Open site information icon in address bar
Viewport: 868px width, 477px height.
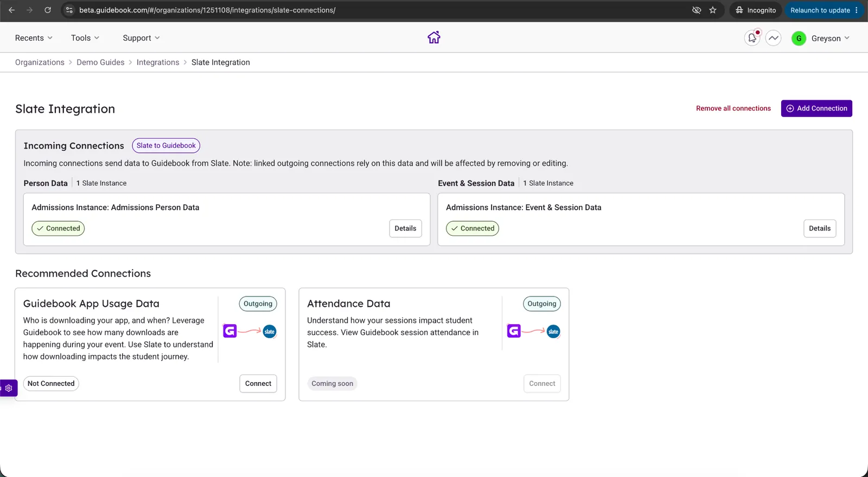69,10
